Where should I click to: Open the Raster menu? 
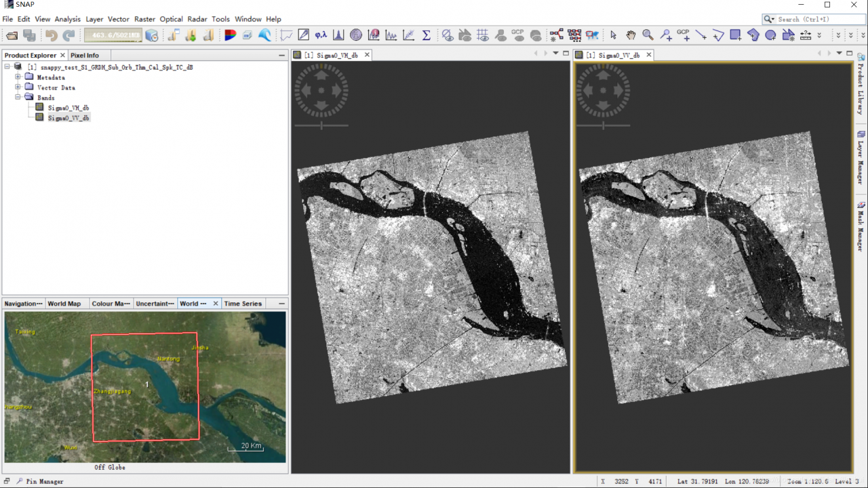tap(144, 19)
